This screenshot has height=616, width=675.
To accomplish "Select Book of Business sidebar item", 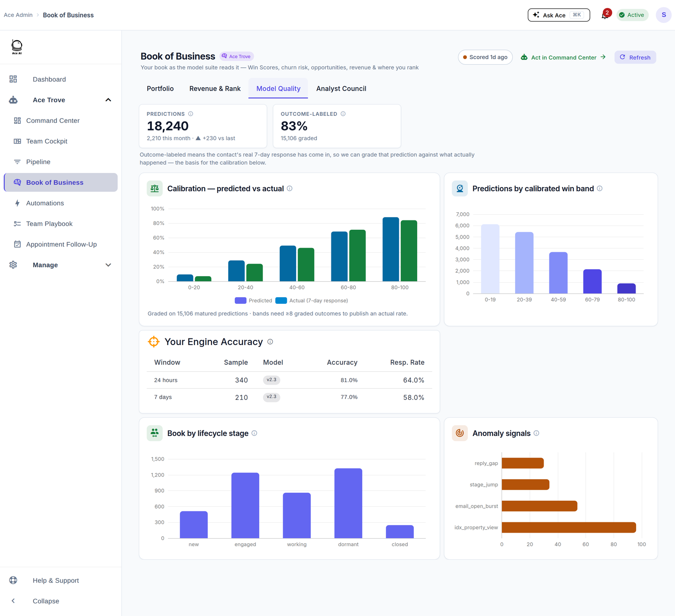I will coord(60,182).
